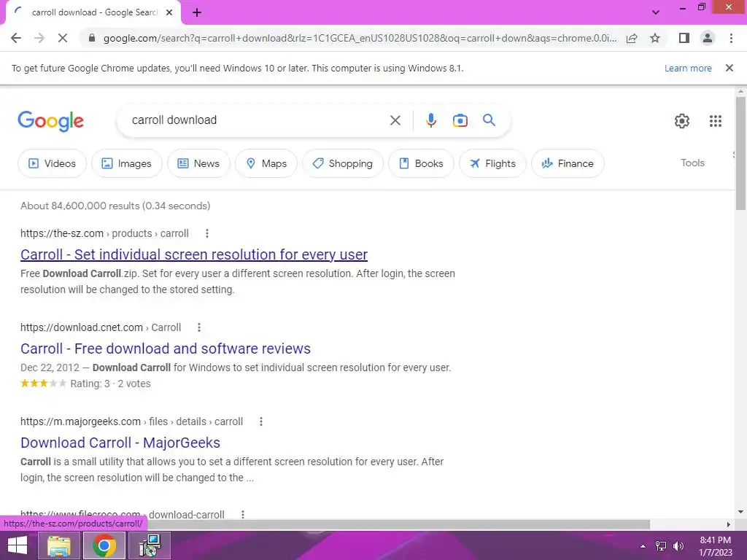747x560 pixels.
Task: Open Carroll - Free download and software reviews
Action: click(166, 349)
